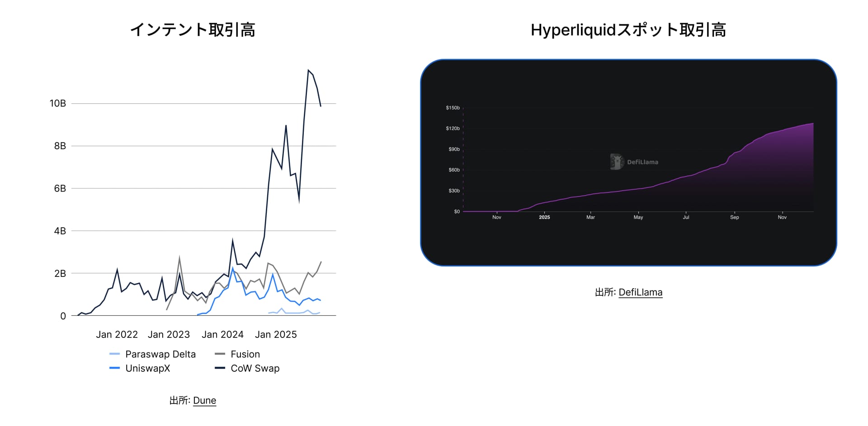Select the CoW Swap legend marker
This screenshot has height=426, width=868.
[221, 368]
